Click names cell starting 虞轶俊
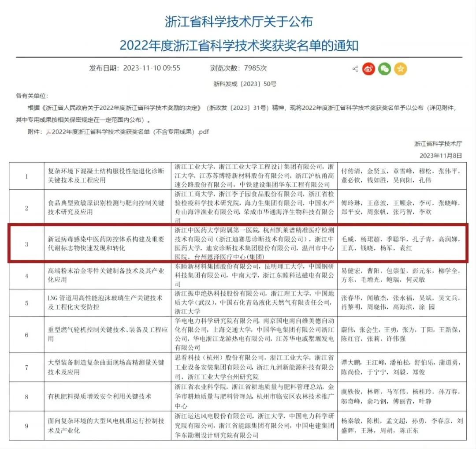476x449 pixels. (402, 397)
